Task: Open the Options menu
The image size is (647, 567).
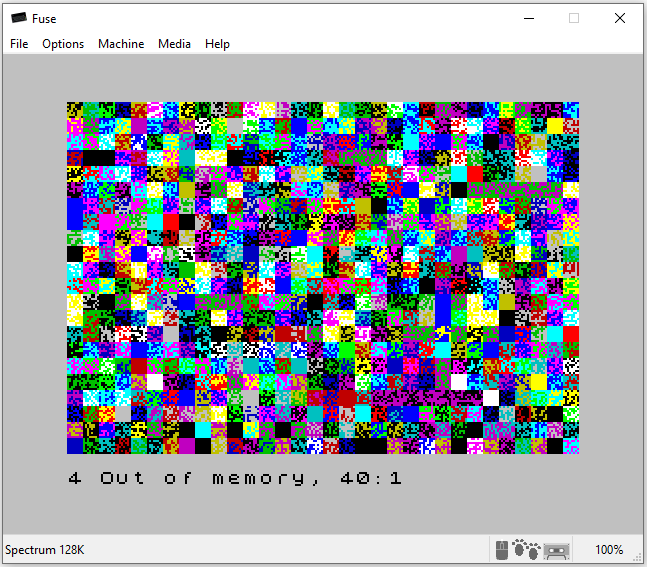Action: point(63,44)
